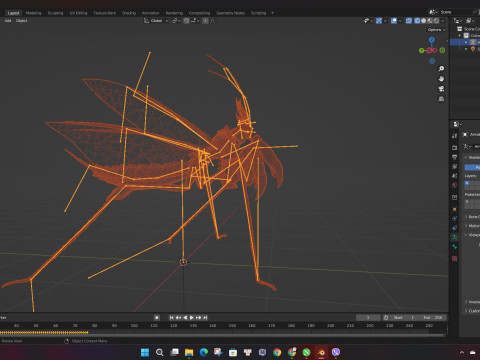480x360 pixels.
Task: Play animation in reverse
Action: 185,318
